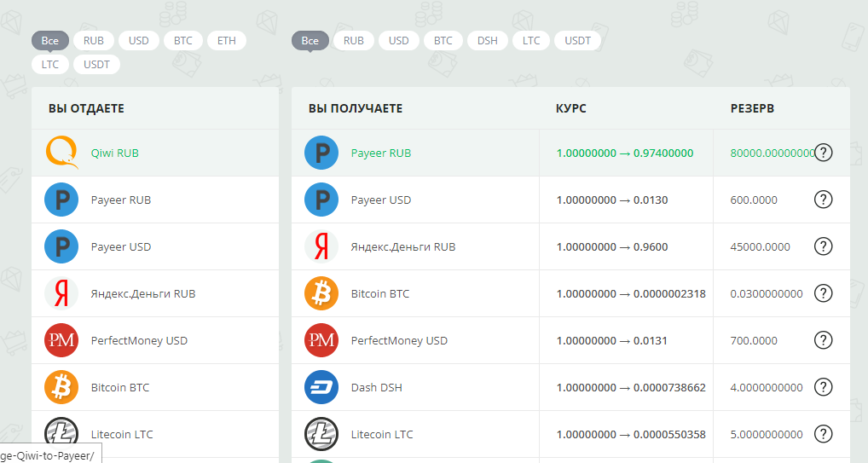868x463 pixels.
Task: Click rate 1.00000000 → 0.0000002318
Action: pos(631,293)
